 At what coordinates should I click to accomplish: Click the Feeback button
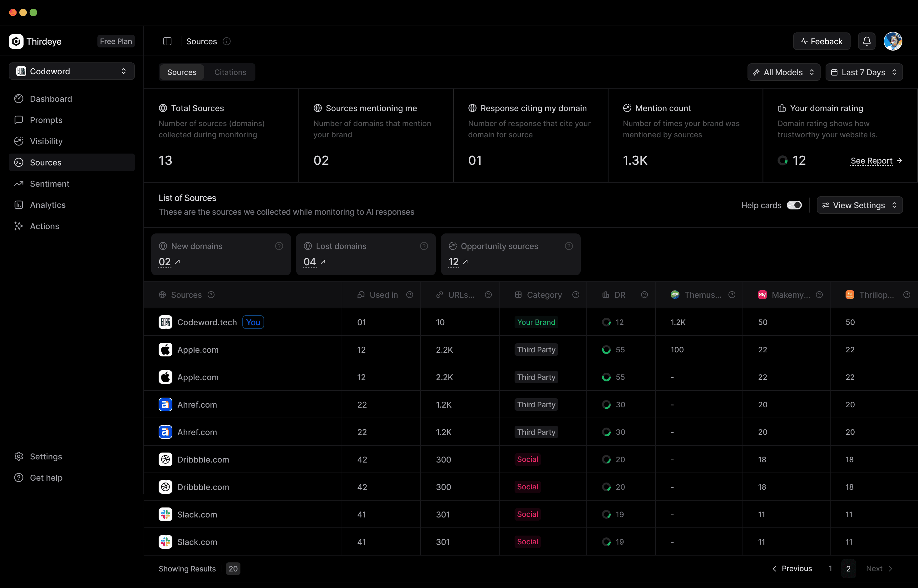[x=821, y=41]
